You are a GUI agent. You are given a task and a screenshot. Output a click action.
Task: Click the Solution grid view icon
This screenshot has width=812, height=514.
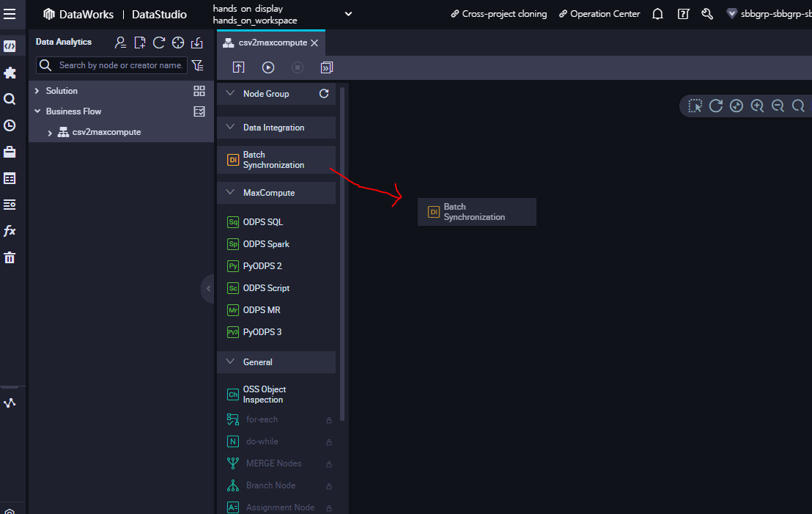point(199,91)
